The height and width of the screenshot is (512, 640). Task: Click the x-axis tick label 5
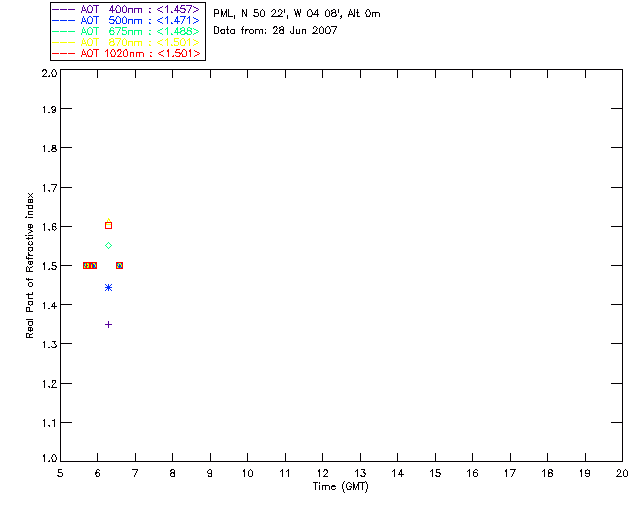[60, 473]
